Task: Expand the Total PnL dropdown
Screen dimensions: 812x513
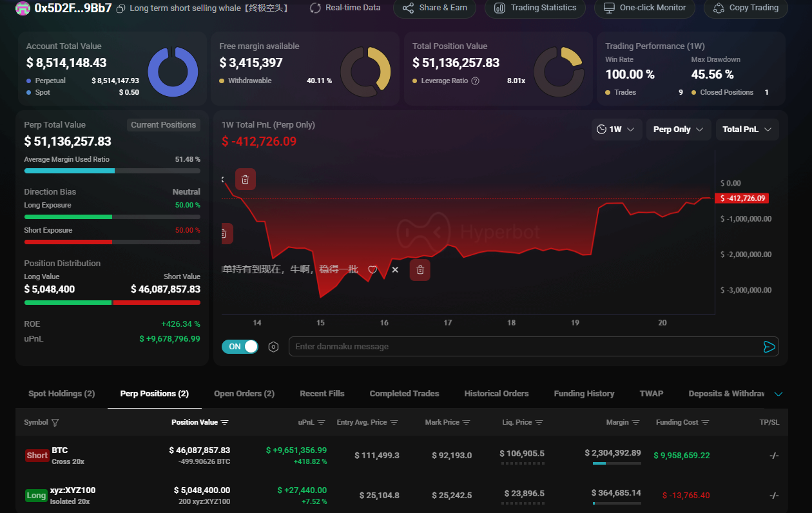Action: pos(747,130)
